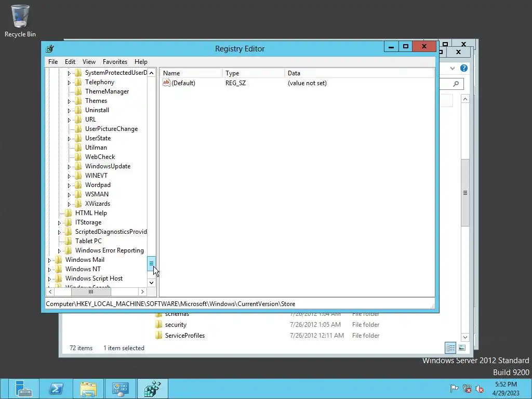The width and height of the screenshot is (532, 399).
Task: Select the ThemeManager folder icon
Action: pos(78,91)
